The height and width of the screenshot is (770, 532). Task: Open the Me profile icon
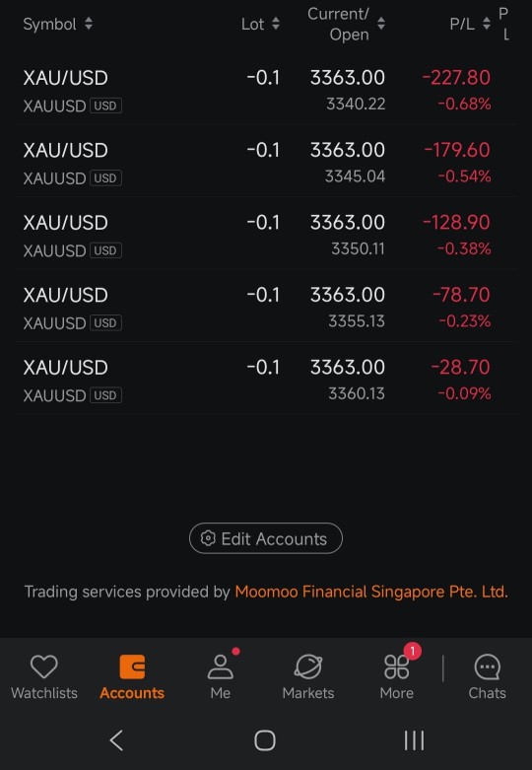221,666
